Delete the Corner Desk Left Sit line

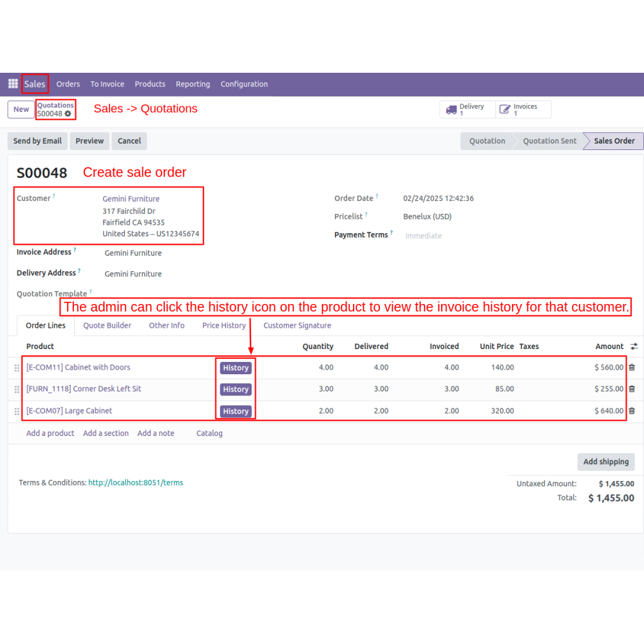(632, 388)
